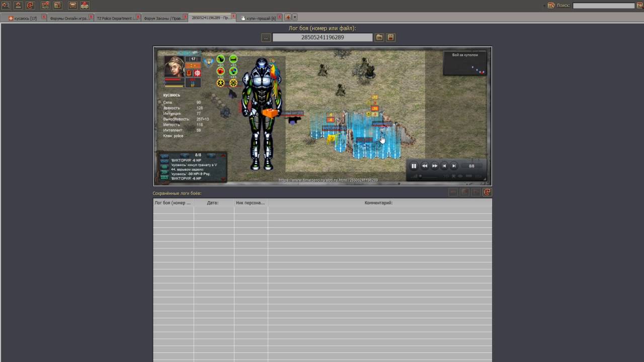Screen dimensions: 644x362
Task: Click the icon left of Поиск label
Action: click(x=551, y=6)
